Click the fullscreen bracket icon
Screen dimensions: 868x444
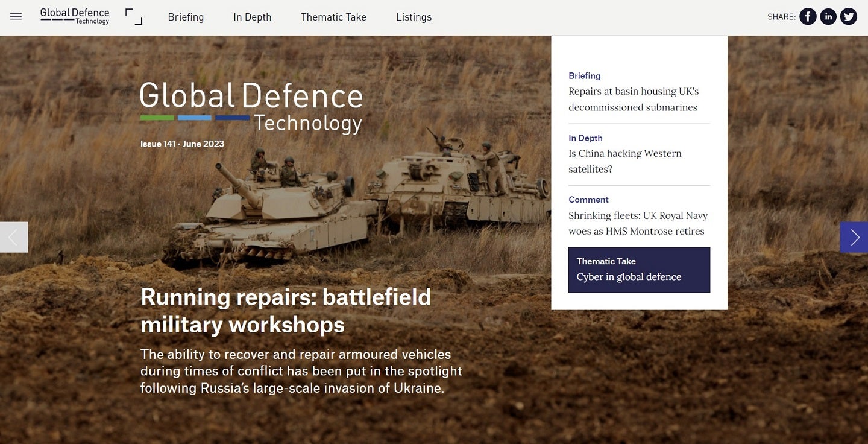pos(133,17)
